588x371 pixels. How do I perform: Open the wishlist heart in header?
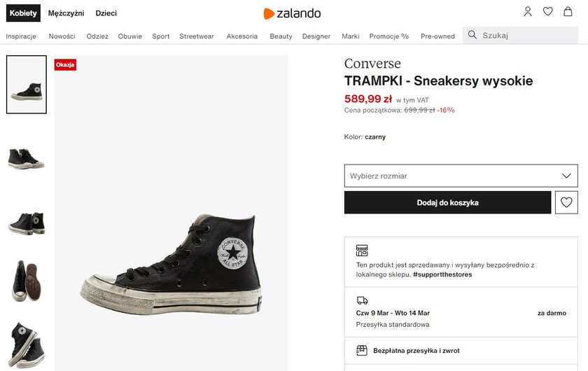point(548,12)
